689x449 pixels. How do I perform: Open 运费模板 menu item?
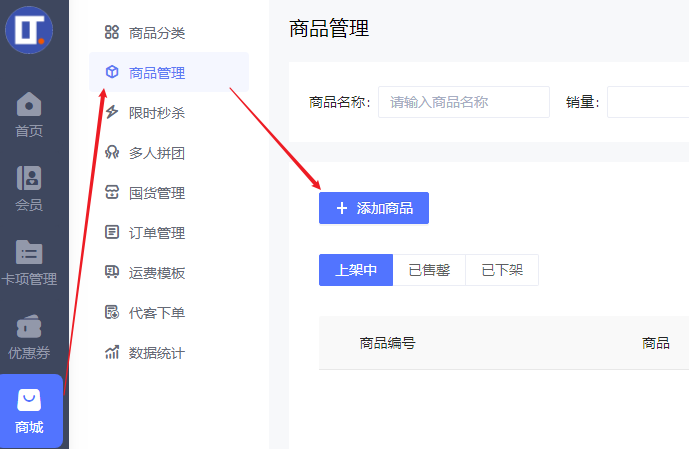tap(169, 272)
